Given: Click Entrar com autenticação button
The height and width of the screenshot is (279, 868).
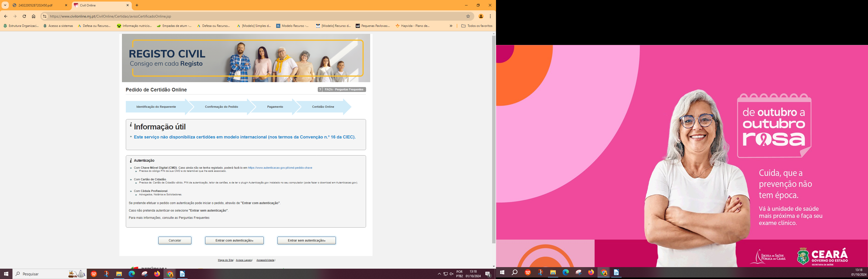Looking at the screenshot, I should [234, 241].
